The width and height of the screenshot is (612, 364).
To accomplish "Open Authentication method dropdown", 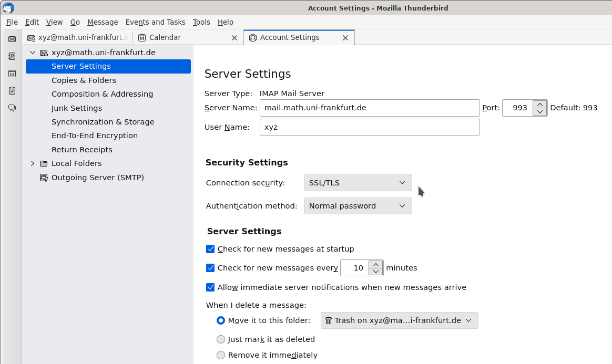I will 358,206.
